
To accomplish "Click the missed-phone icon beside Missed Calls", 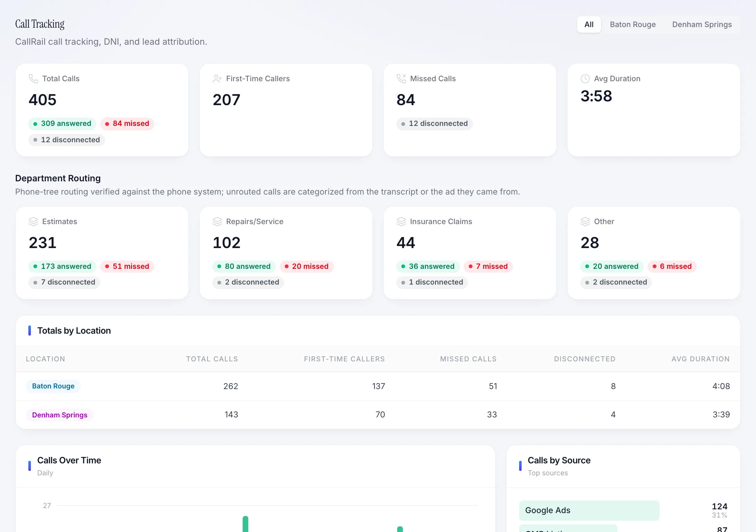I will click(401, 79).
